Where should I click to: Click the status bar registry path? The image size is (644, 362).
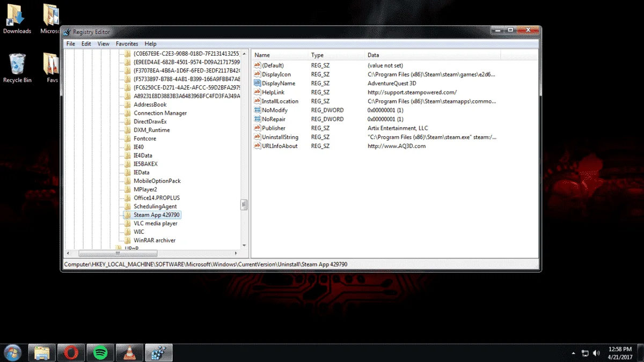[x=206, y=264]
